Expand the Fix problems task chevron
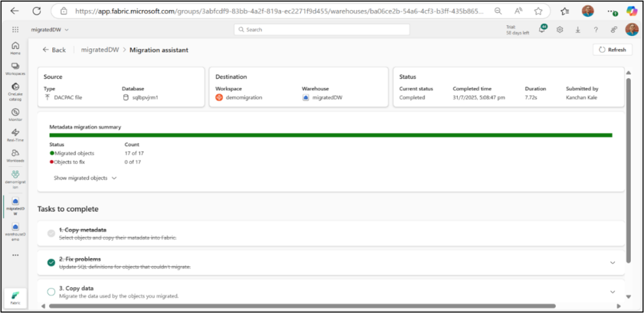644x313 pixels. point(613,263)
